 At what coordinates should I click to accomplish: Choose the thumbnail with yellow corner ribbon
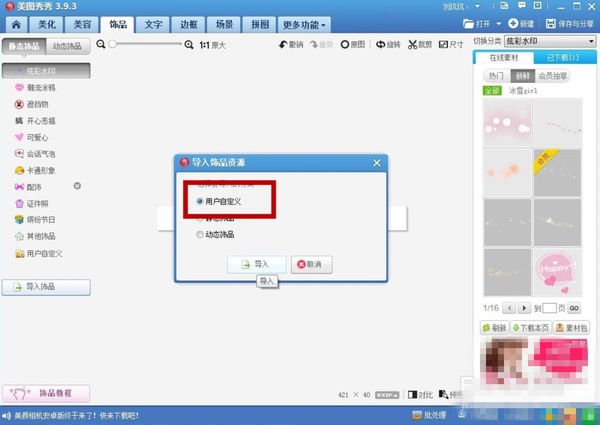pyautogui.click(x=558, y=173)
